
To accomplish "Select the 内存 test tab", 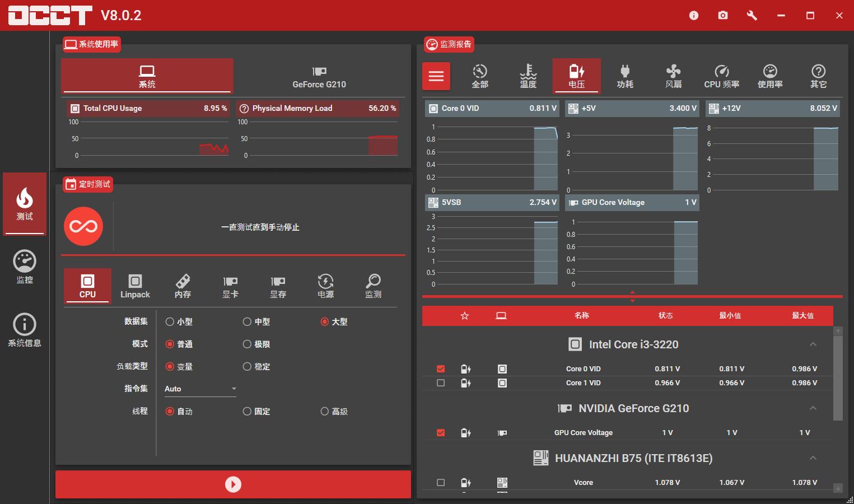I will pyautogui.click(x=183, y=286).
